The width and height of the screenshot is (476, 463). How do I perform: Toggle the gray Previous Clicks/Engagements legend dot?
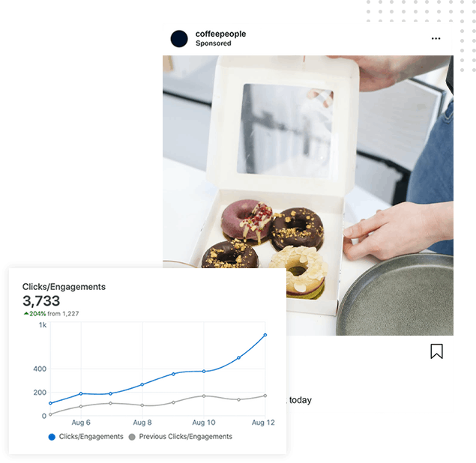coord(132,437)
